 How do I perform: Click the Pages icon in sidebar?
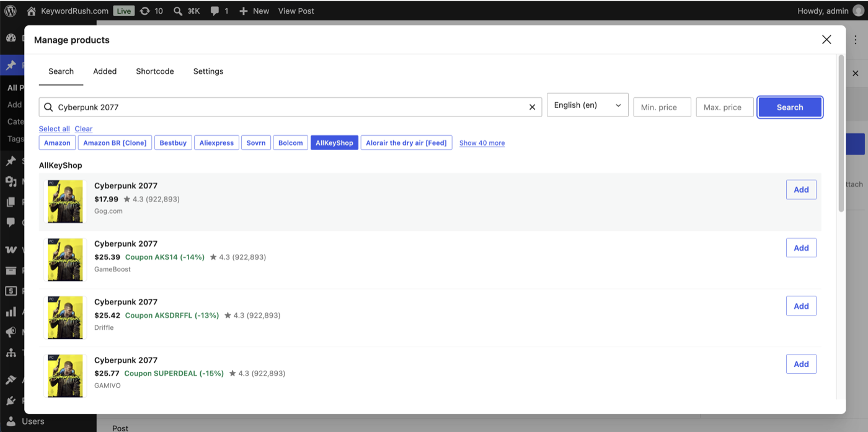pos(11,202)
